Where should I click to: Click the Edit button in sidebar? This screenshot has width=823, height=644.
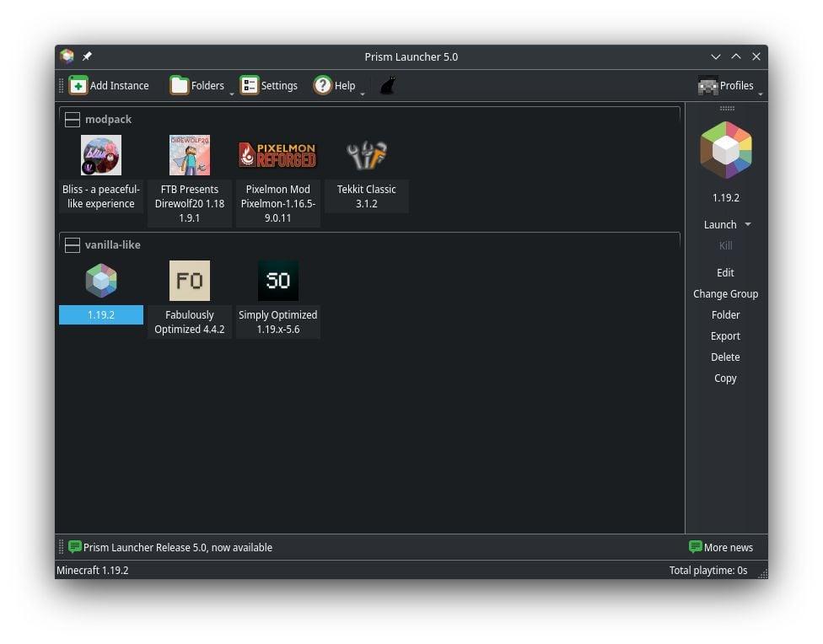(x=725, y=273)
